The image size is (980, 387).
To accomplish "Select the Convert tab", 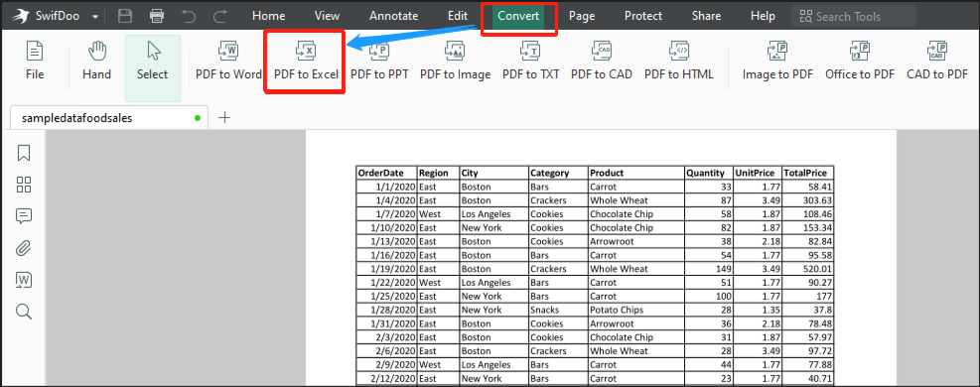I will coord(518,16).
